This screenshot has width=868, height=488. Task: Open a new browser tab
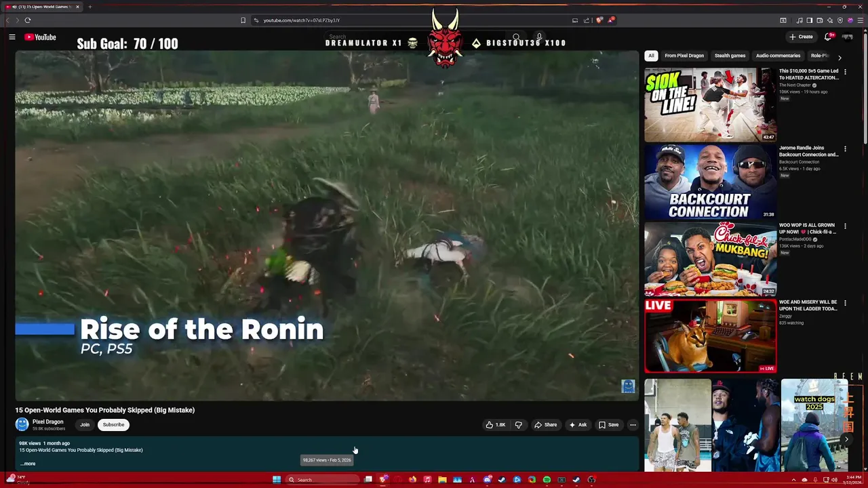pos(90,7)
